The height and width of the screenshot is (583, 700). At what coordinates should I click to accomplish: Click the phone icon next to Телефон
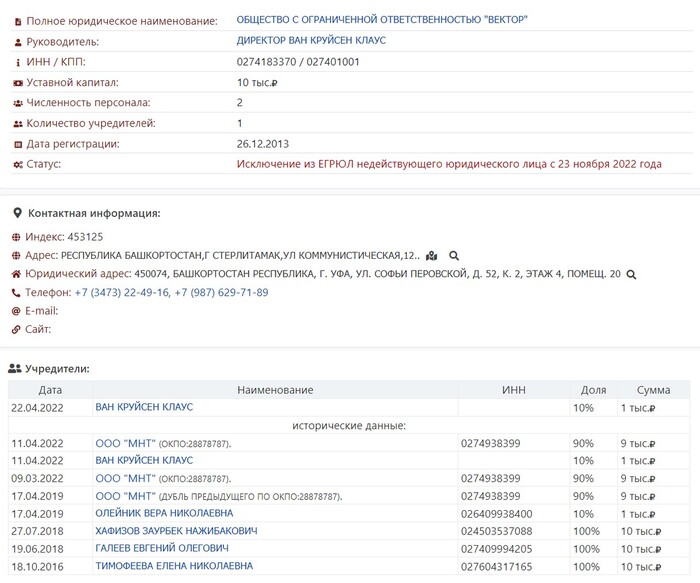point(16,293)
